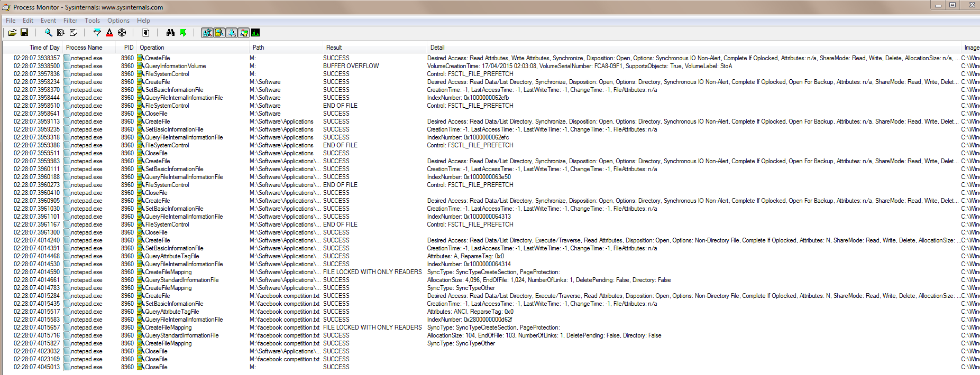Image resolution: width=980 pixels, height=375 pixels.
Task: Click Attributes: ANCI, ReparseTag detail cell
Action: pos(470,312)
